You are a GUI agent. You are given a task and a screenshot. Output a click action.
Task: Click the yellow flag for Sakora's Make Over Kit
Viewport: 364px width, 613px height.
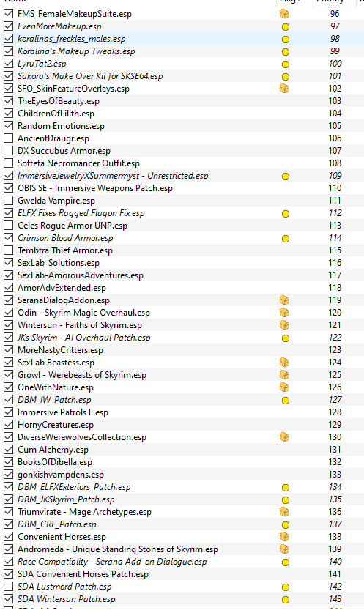tap(286, 77)
